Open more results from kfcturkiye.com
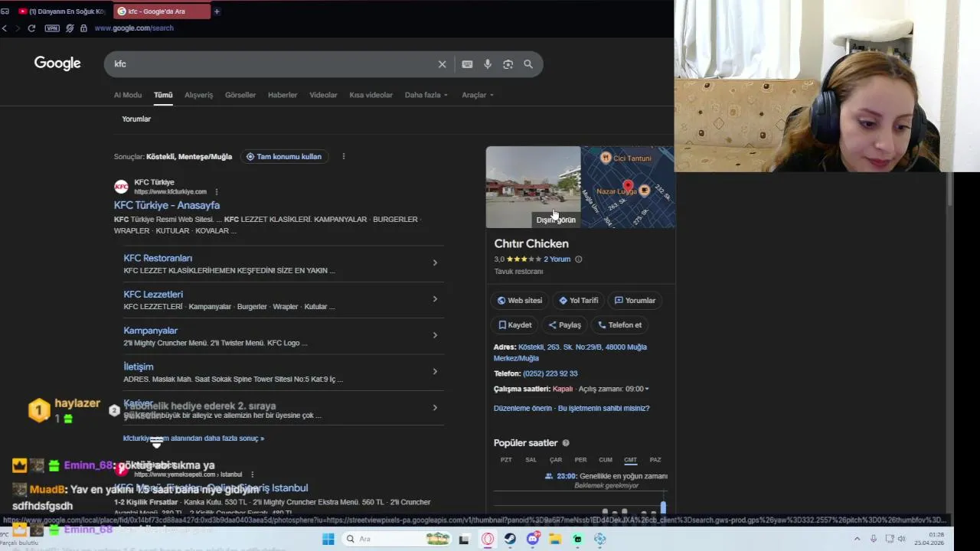The height and width of the screenshot is (551, 980). [194, 439]
